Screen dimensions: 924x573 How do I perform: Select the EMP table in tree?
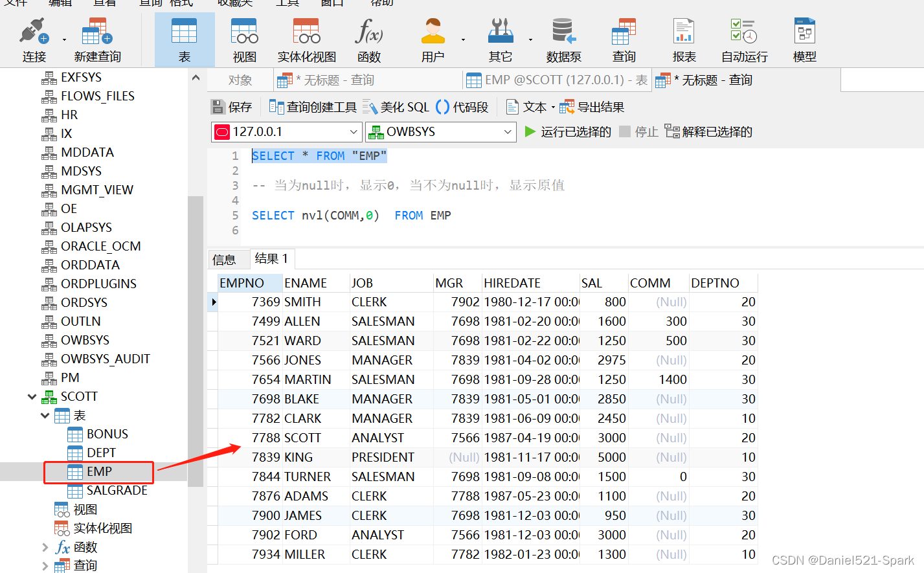(98, 472)
